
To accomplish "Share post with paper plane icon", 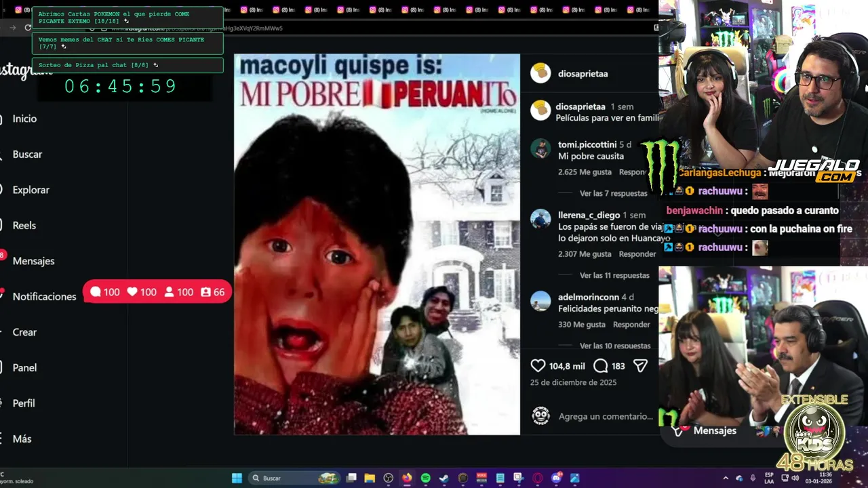I will (x=640, y=366).
